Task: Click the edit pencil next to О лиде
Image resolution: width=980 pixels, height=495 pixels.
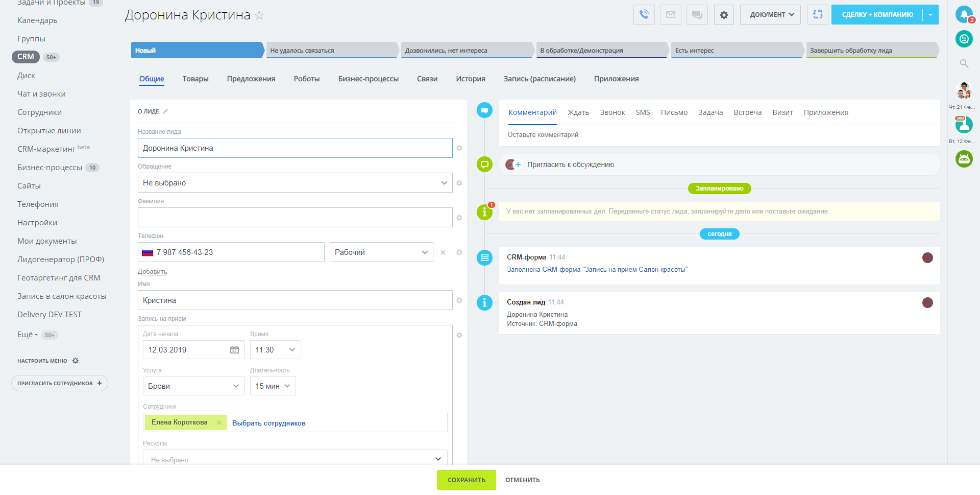Action: [x=165, y=111]
